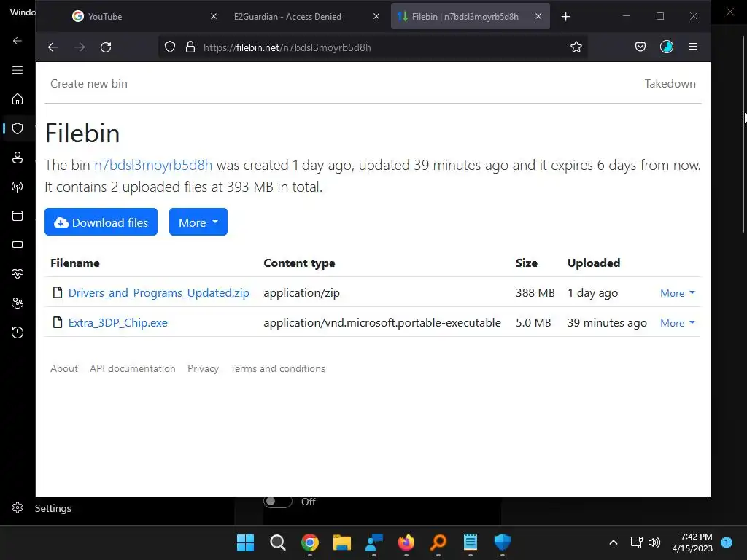This screenshot has height=560, width=747.
Task: Open File Explorer from taskbar
Action: click(341, 542)
